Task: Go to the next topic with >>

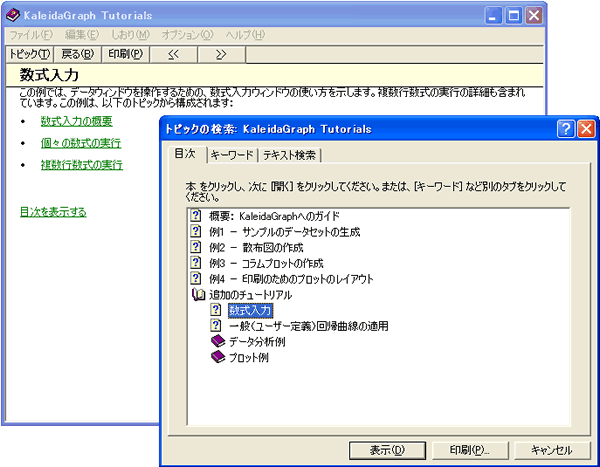Action: coord(221,54)
